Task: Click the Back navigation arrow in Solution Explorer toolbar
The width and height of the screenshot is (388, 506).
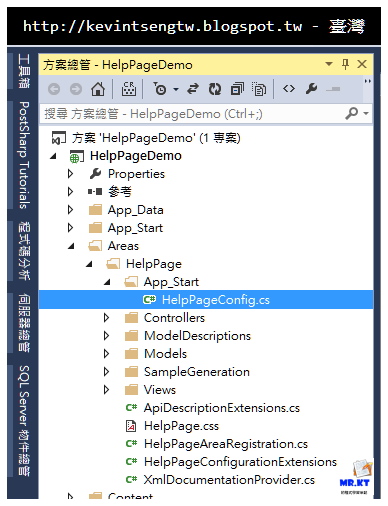Action: tap(54, 89)
